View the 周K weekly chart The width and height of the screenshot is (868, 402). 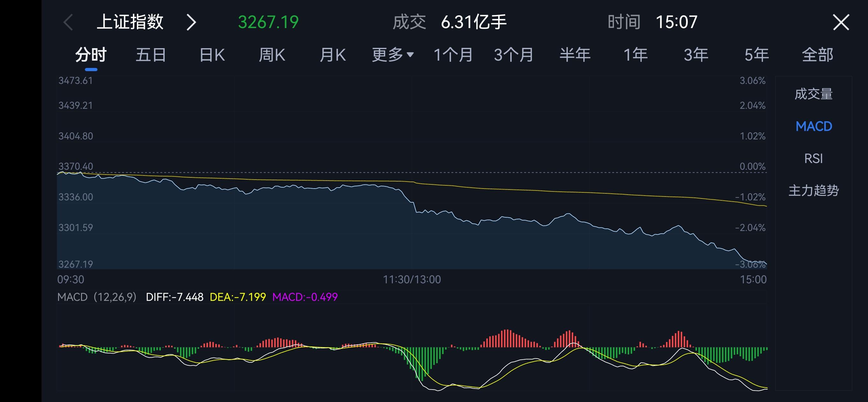click(272, 55)
